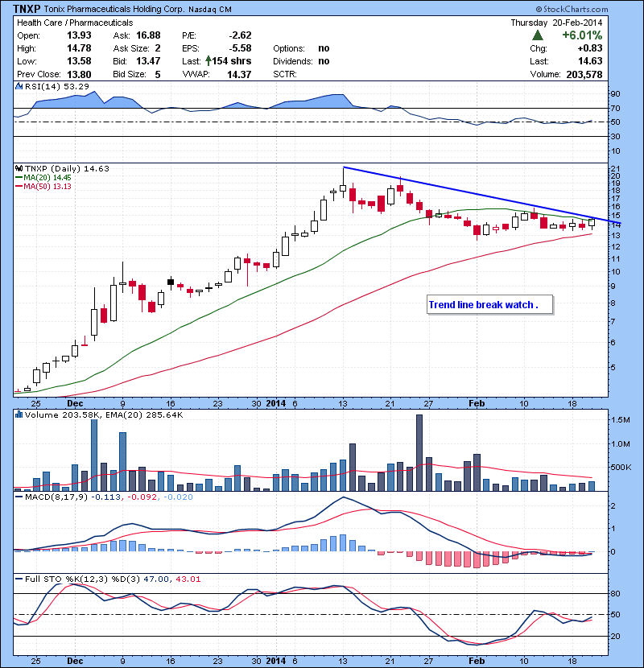The height and width of the screenshot is (668, 644).
Task: Click the Prev Close value 13.80
Action: tap(79, 75)
